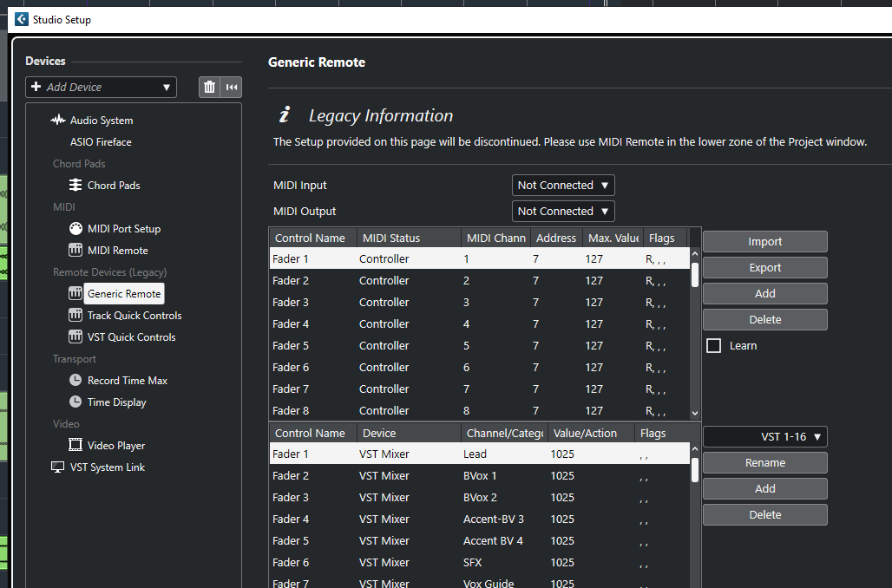Select Generic Remote entry

coord(124,293)
